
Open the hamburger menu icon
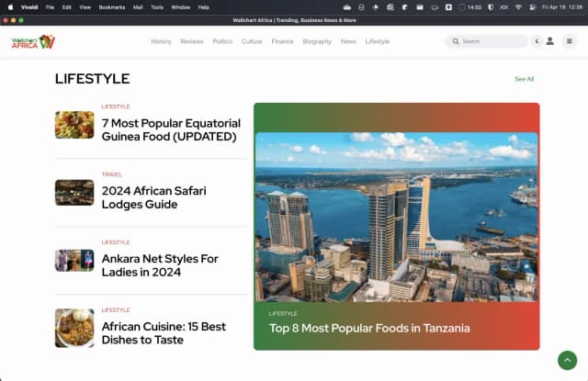pos(569,41)
